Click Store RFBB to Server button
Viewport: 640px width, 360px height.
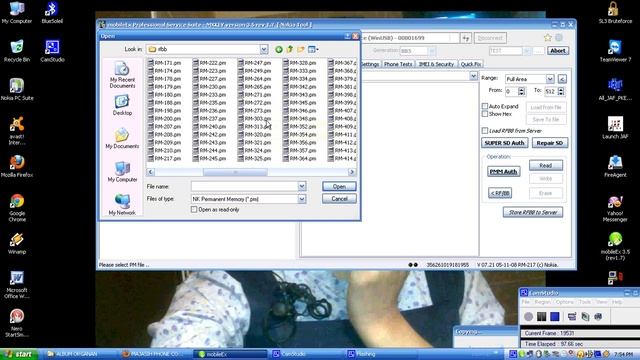533,212
